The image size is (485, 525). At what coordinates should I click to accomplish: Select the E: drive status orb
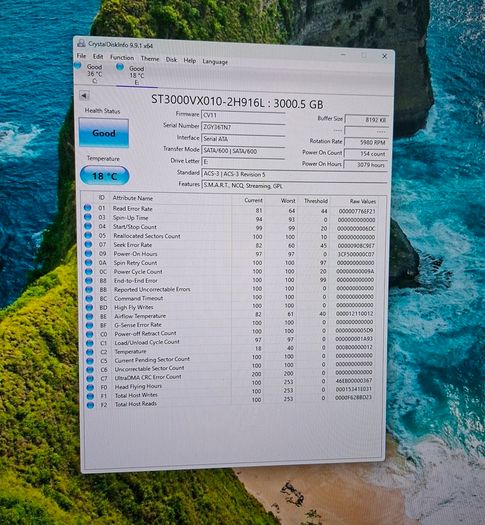coord(120,67)
